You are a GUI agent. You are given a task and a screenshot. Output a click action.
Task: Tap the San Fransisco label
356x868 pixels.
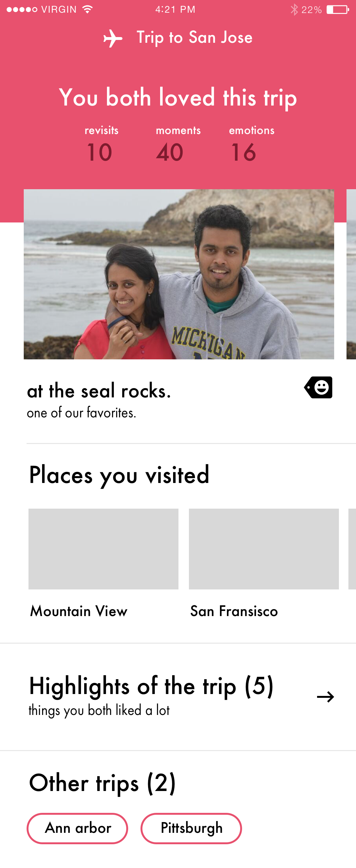[x=234, y=611]
